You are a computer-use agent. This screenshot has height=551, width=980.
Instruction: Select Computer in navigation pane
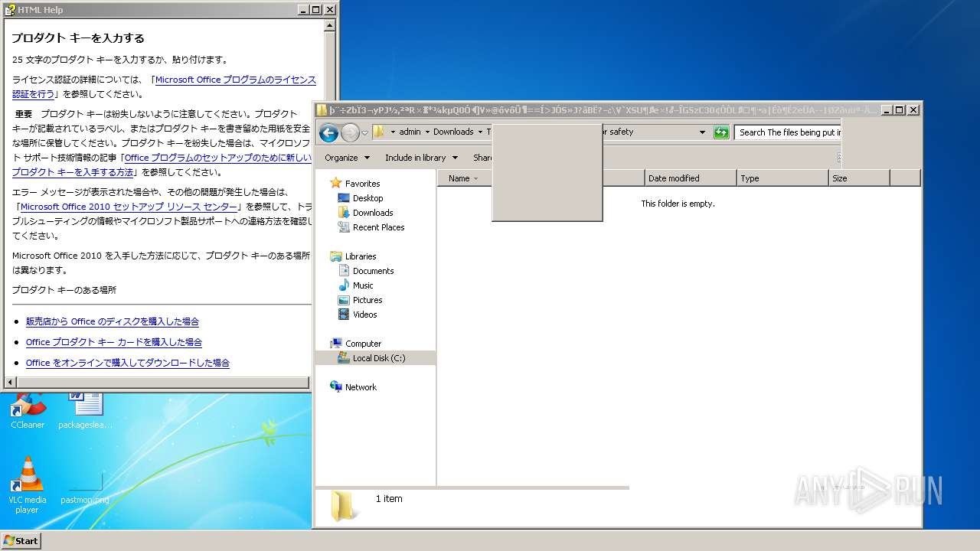(x=363, y=344)
